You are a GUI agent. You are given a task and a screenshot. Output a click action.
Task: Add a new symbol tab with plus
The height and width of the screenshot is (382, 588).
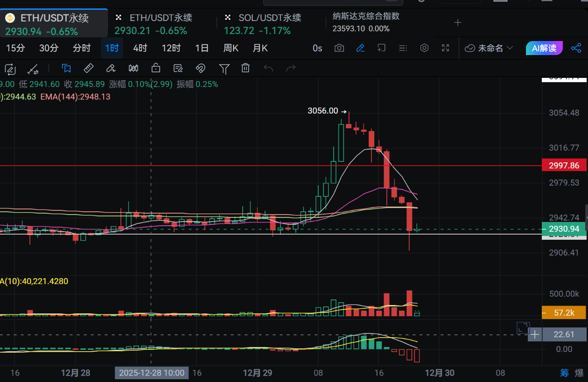coord(458,22)
